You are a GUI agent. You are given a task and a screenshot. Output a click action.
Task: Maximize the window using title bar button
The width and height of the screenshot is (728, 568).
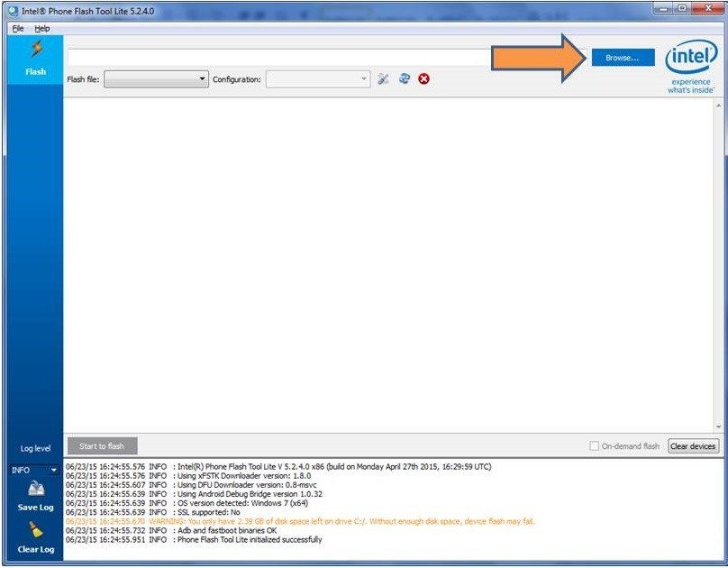tap(682, 8)
